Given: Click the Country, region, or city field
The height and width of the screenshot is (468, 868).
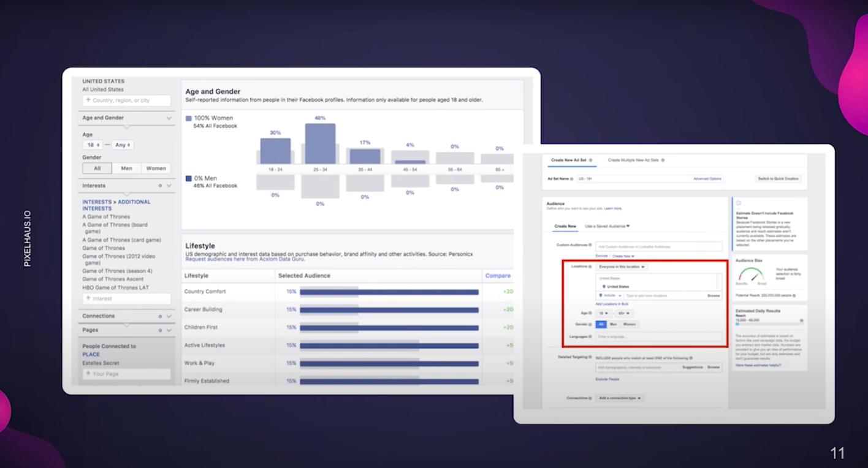Looking at the screenshot, I should point(126,100).
